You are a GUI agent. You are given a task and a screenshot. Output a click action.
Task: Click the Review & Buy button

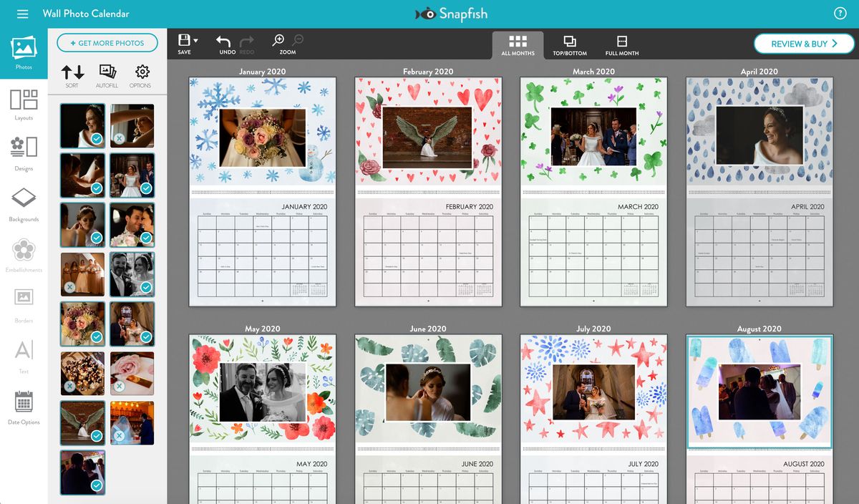click(x=804, y=43)
